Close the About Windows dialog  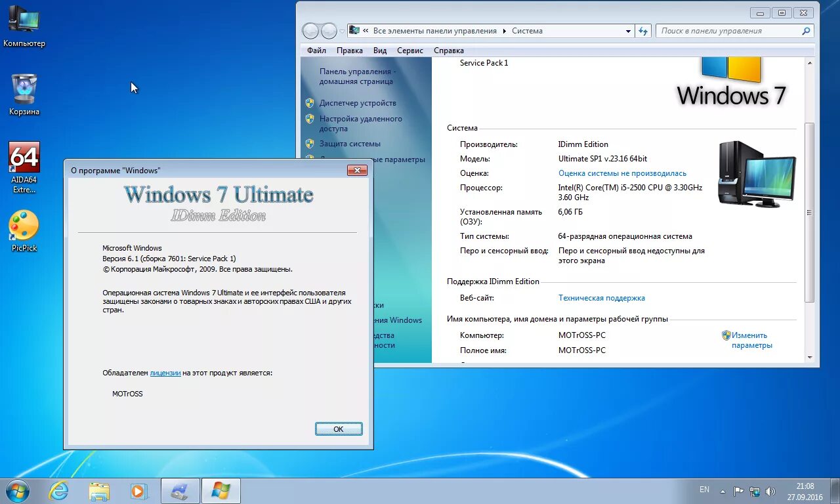pyautogui.click(x=357, y=171)
